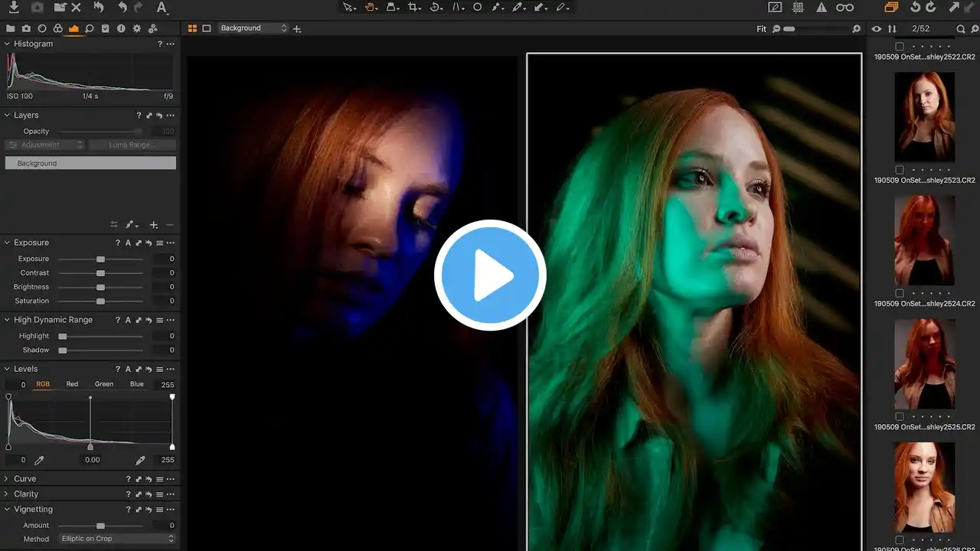Expand the Clarity panel
980x551 pixels.
click(8, 494)
